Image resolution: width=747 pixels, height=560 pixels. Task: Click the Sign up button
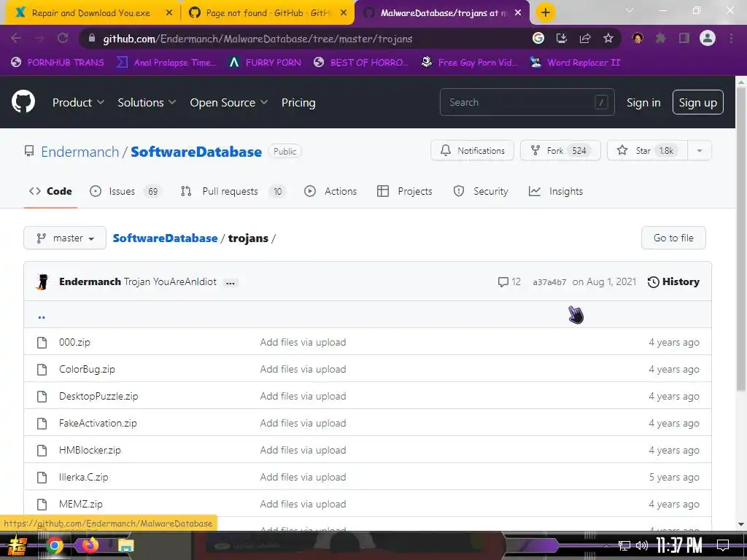tap(697, 102)
